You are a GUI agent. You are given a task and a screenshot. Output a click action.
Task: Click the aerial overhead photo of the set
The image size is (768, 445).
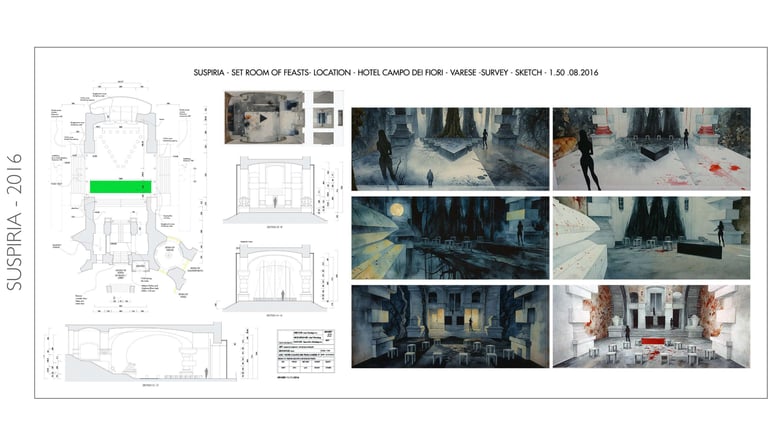264,117
